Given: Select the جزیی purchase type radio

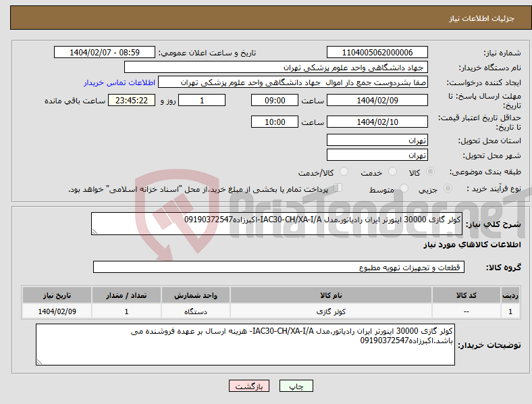Looking at the screenshot, I should [x=448, y=188].
